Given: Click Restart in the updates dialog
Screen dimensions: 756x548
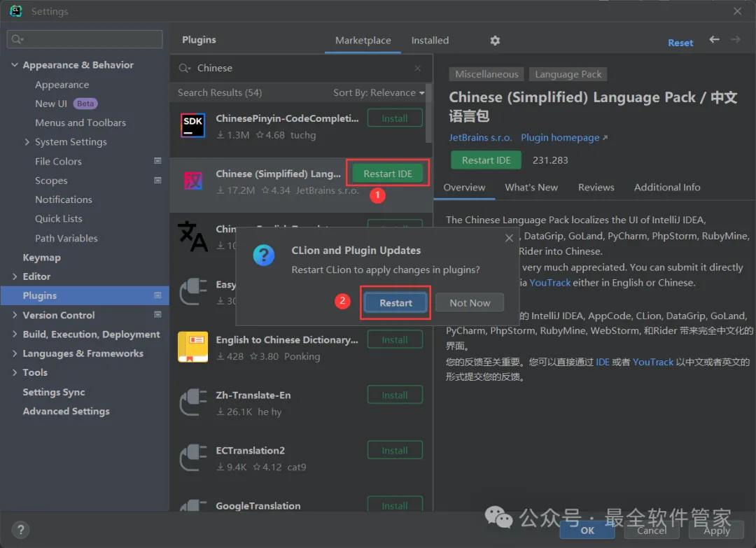Looking at the screenshot, I should pos(395,302).
